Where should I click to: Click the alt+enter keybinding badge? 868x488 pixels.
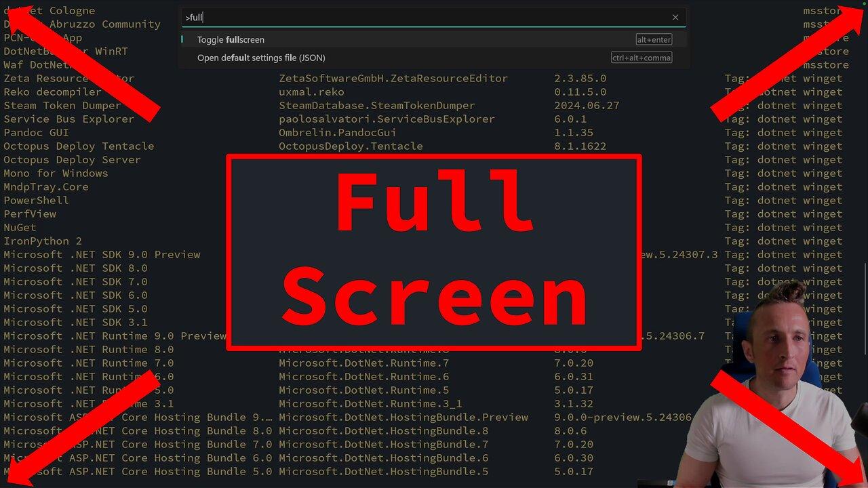653,39
